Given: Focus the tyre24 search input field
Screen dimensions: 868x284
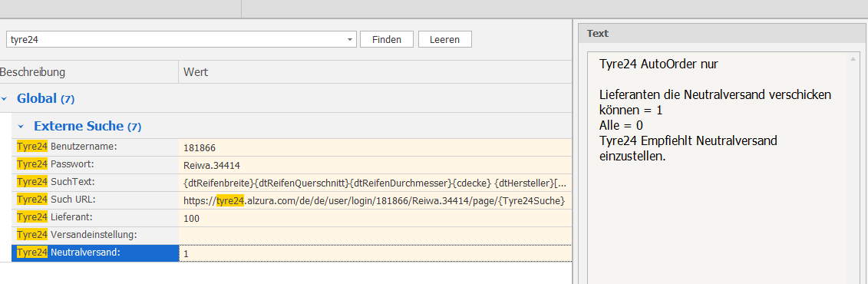Looking at the screenshot, I should click(x=175, y=40).
